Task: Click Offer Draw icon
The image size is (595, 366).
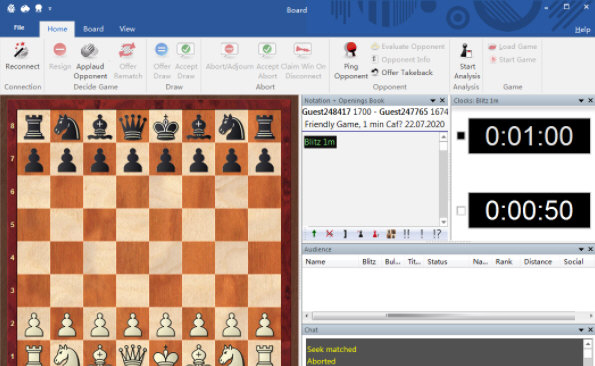Action: [161, 49]
